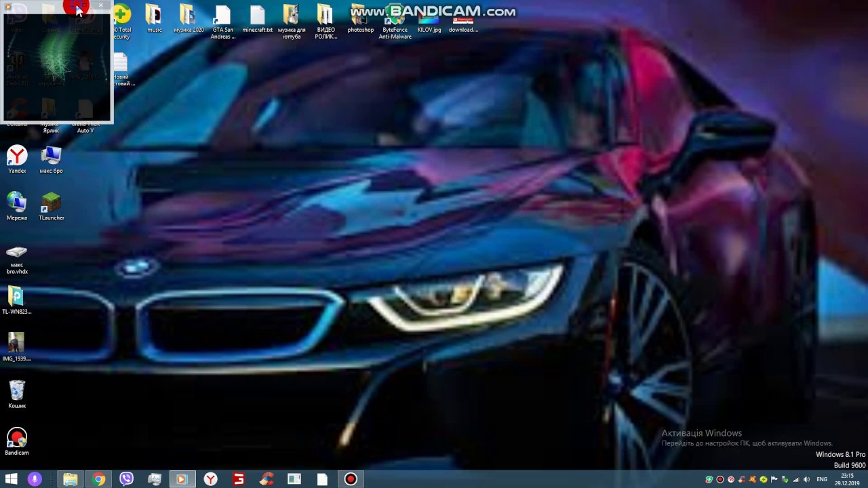Click the red speedometer tray icon
The image size is (868, 488).
coord(731,479)
